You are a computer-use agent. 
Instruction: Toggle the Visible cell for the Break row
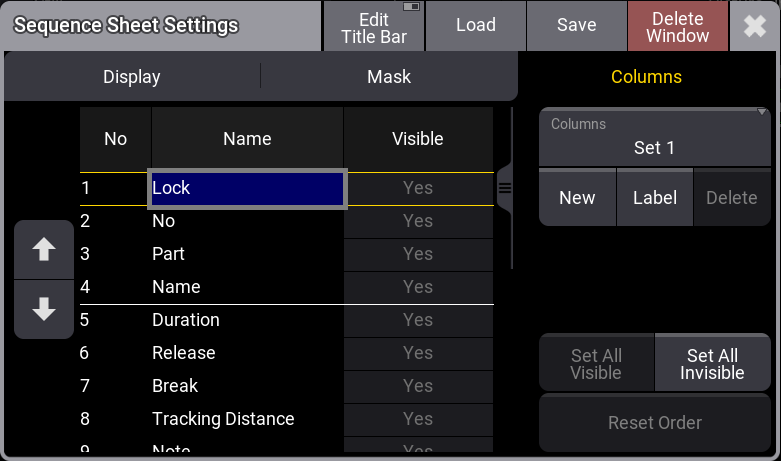tap(418, 386)
